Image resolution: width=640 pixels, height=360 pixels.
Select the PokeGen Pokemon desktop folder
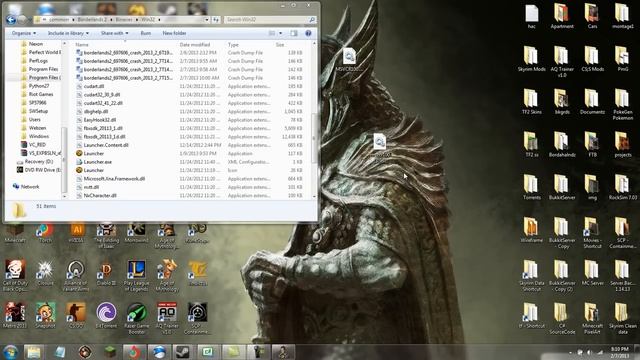point(622,104)
